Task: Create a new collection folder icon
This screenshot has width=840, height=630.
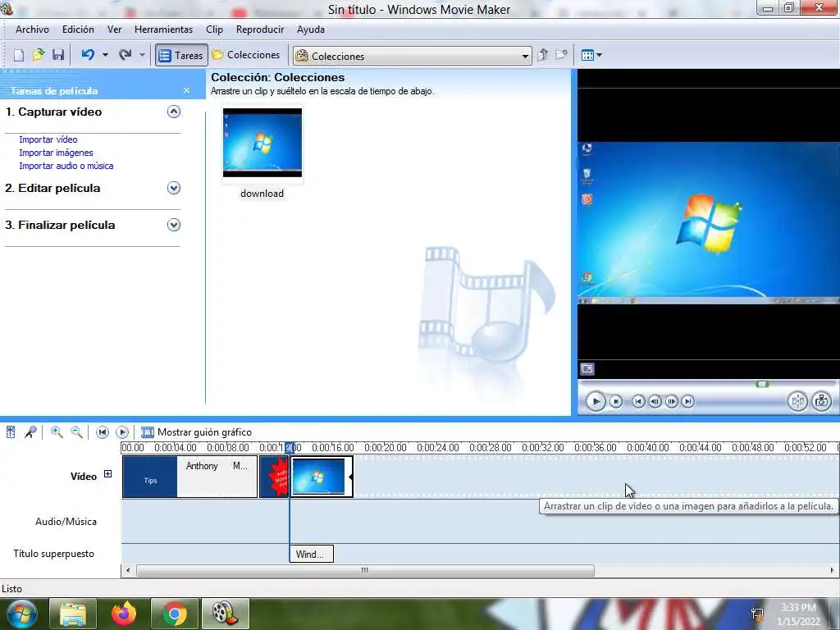Action: pos(561,55)
